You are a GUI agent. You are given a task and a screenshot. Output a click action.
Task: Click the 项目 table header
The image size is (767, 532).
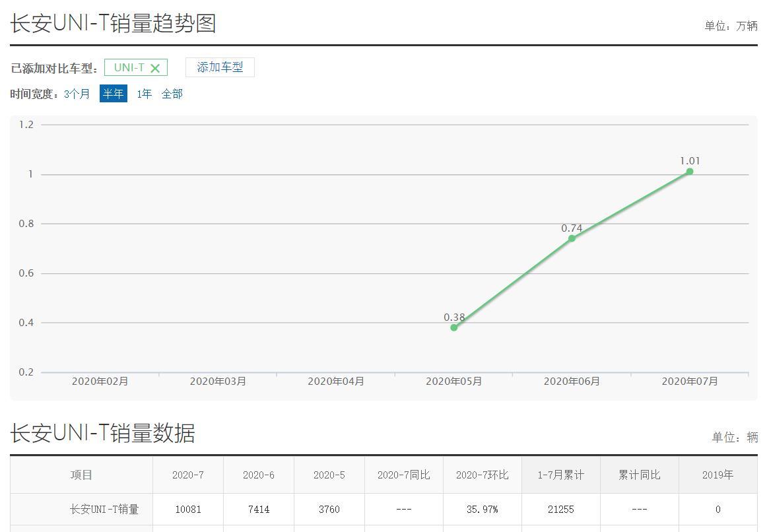pos(81,475)
